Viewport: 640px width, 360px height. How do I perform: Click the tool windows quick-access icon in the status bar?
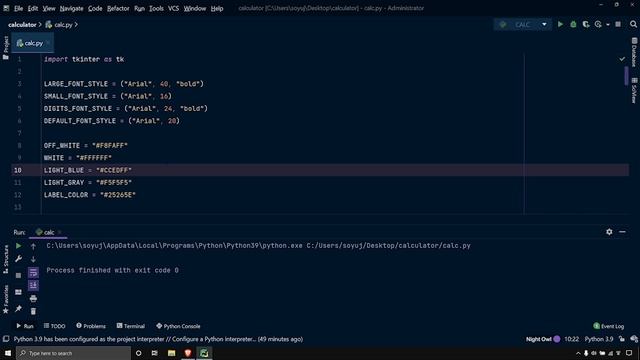coord(6,339)
